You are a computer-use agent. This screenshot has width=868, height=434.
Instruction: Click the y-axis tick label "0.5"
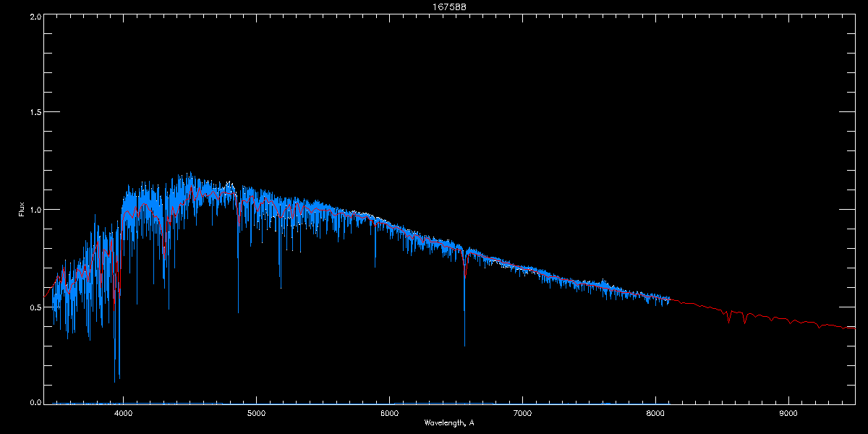(x=35, y=307)
